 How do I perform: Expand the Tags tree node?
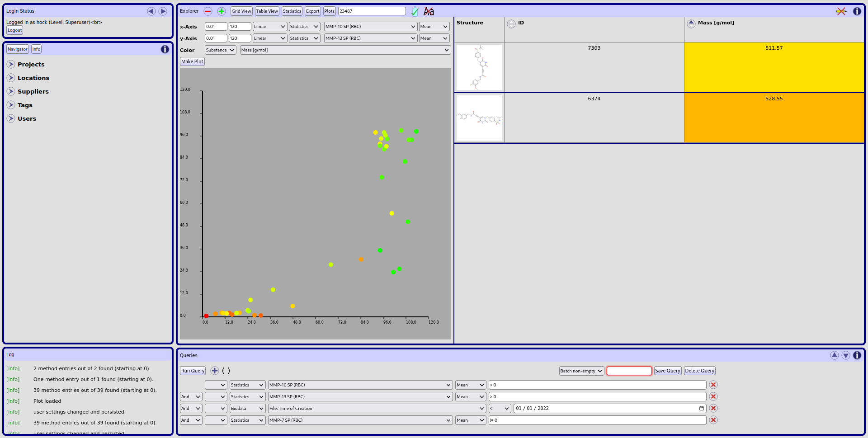tap(11, 105)
